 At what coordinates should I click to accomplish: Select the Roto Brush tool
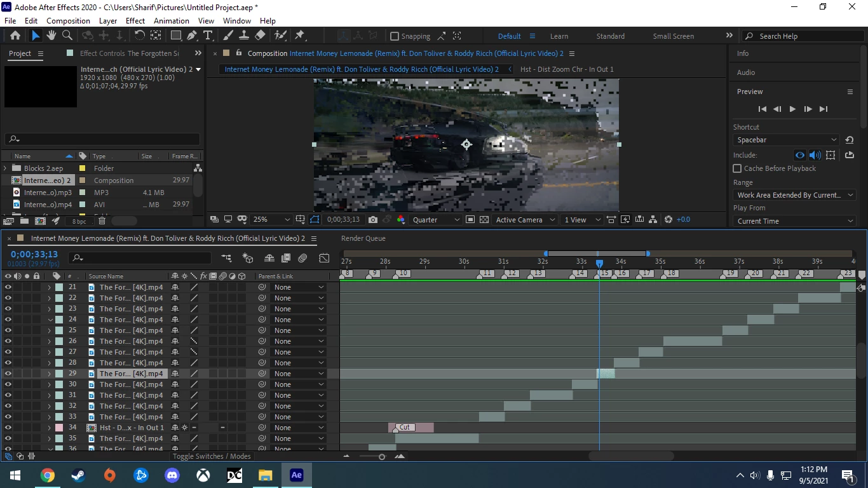pos(280,36)
